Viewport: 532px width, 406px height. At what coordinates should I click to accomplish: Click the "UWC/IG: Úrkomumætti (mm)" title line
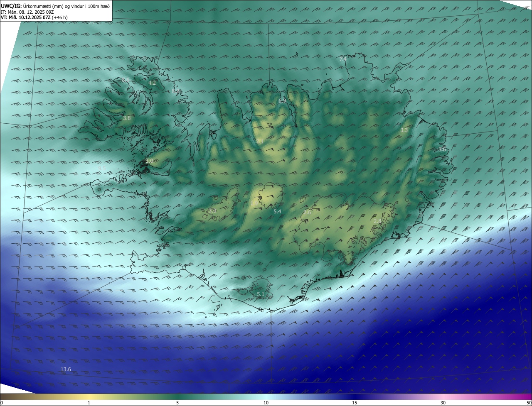tap(55, 6)
